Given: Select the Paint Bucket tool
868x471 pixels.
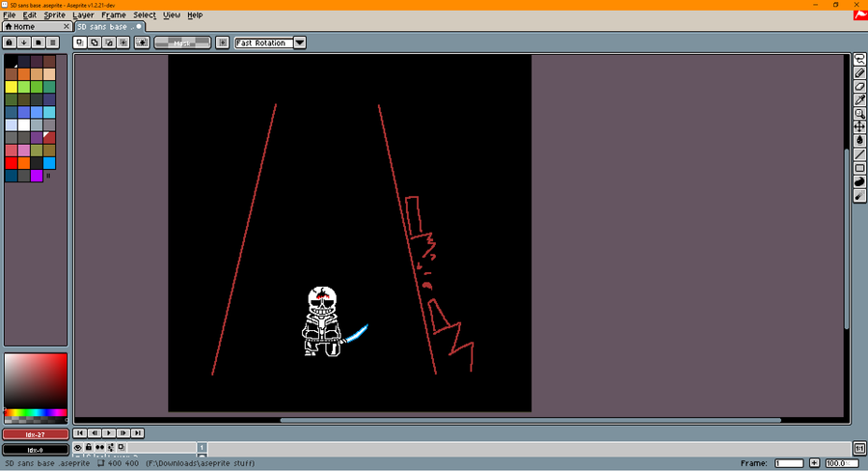Looking at the screenshot, I should 859,141.
